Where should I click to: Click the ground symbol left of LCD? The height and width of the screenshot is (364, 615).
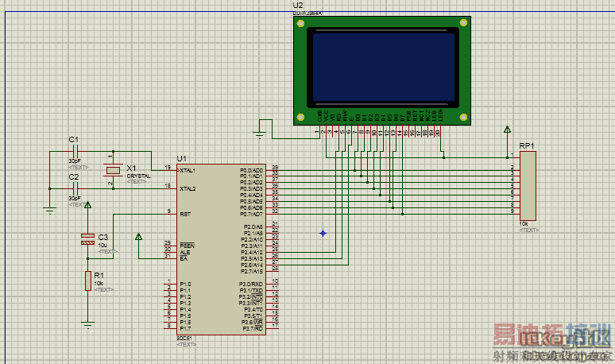coord(260,134)
